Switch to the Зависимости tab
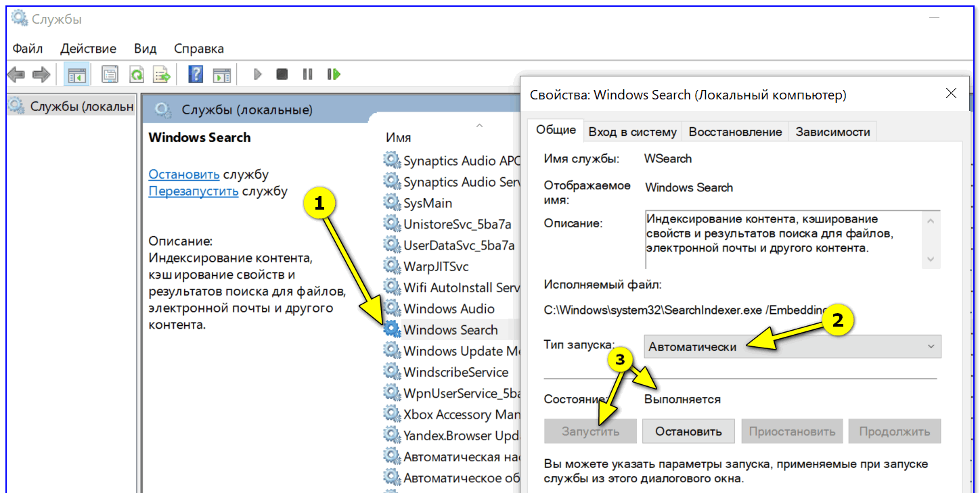Viewport: 980px width, 493px height. pyautogui.click(x=833, y=132)
